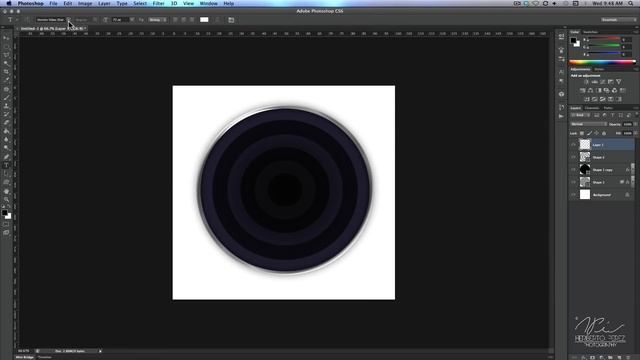This screenshot has width=640, height=360.
Task: Toggle the Character and Paragraph panels button
Action: click(x=231, y=20)
